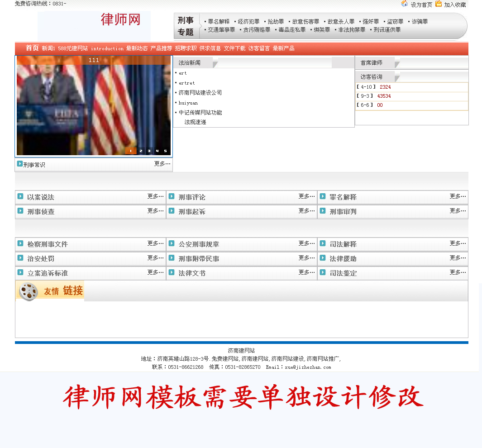Open the 故意杀人罪 topic link
The height and width of the screenshot is (448, 482).
[341, 22]
